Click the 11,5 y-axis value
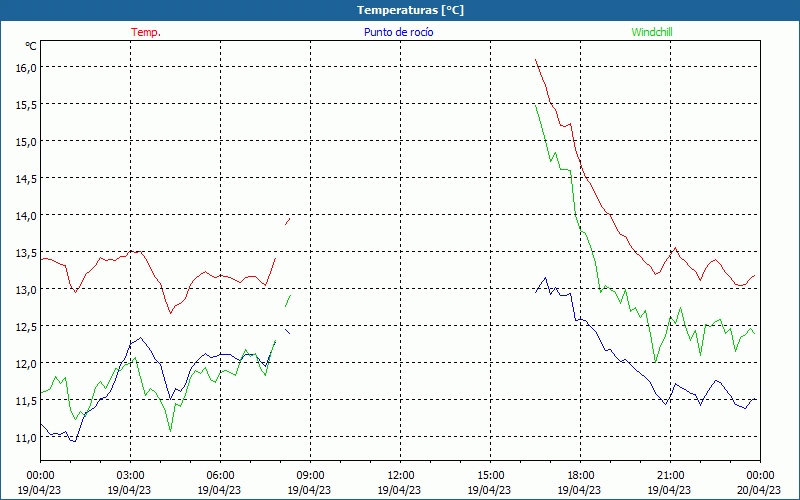800x500 pixels. coord(26,401)
